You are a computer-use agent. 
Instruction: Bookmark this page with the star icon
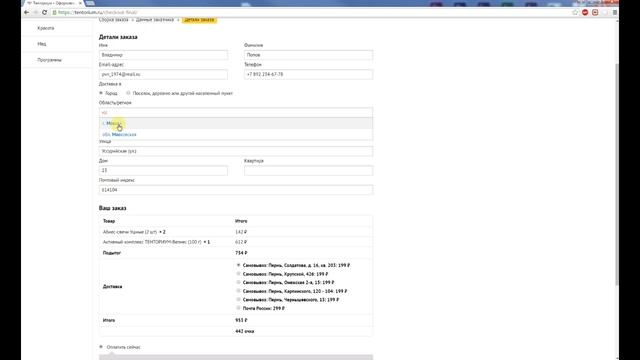(x=575, y=12)
